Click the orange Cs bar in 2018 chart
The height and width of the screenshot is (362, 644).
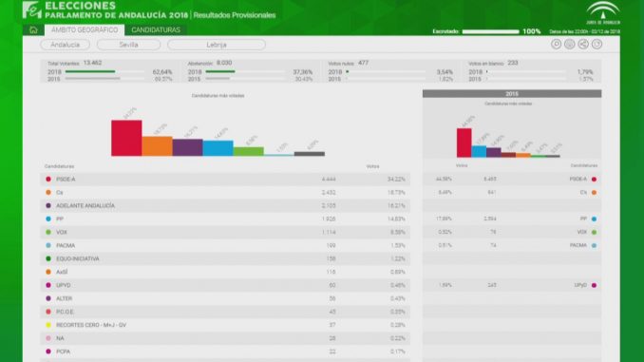coord(157,146)
